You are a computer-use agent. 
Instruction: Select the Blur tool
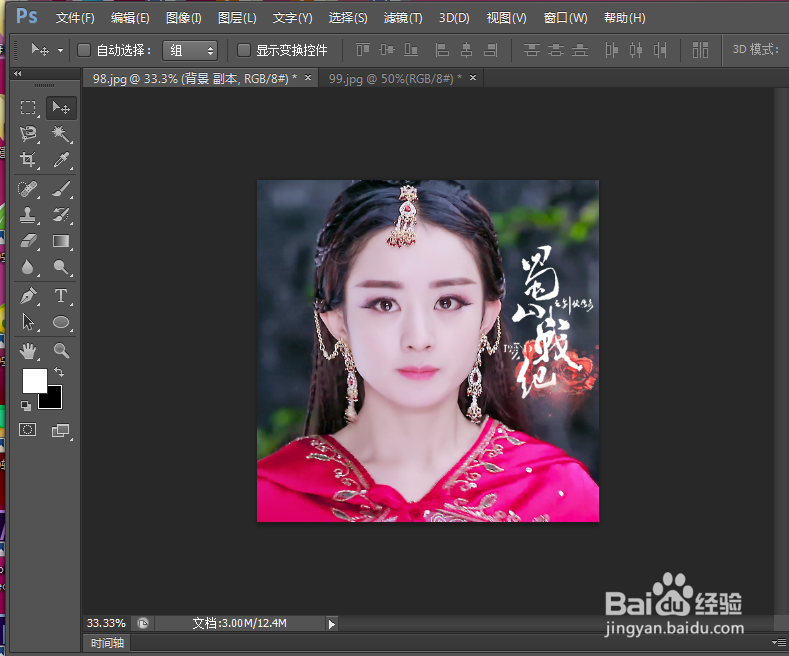pyautogui.click(x=28, y=267)
